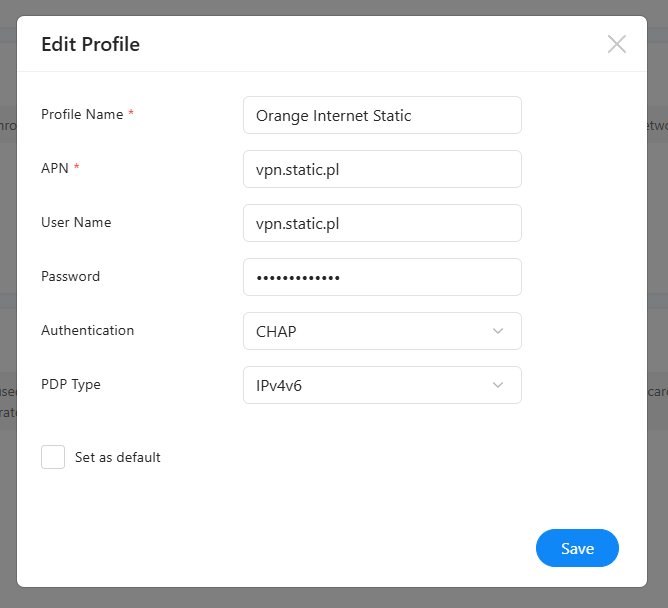Click the "Password" field label

click(x=70, y=276)
